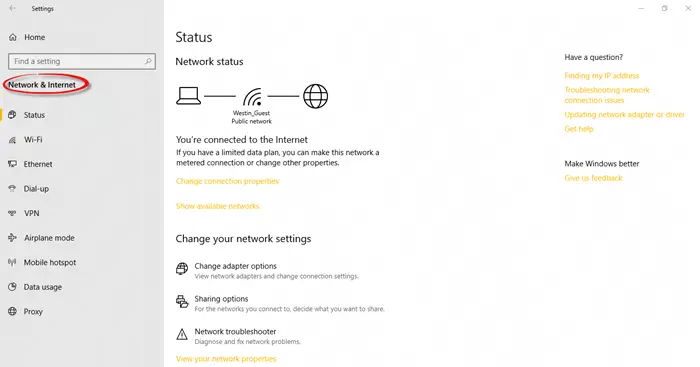Click the Data usage pie icon

pyautogui.click(x=12, y=287)
